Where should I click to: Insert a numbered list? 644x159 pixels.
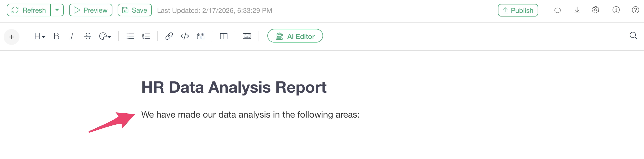[146, 37]
